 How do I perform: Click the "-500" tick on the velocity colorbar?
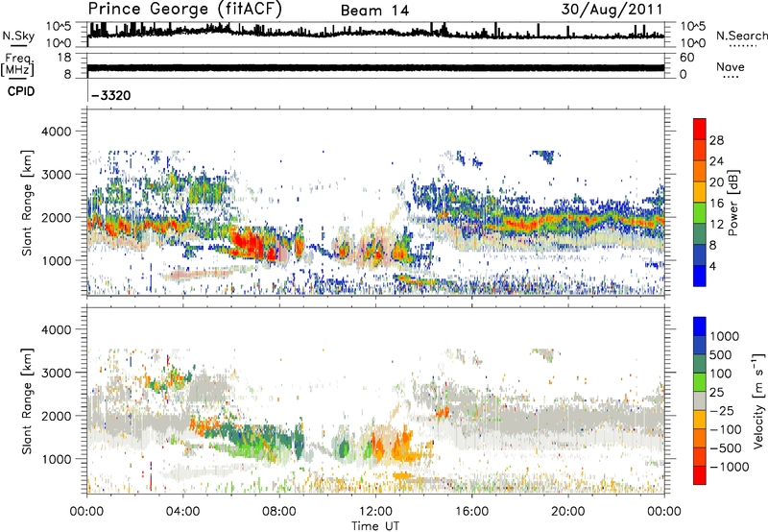tap(726, 448)
